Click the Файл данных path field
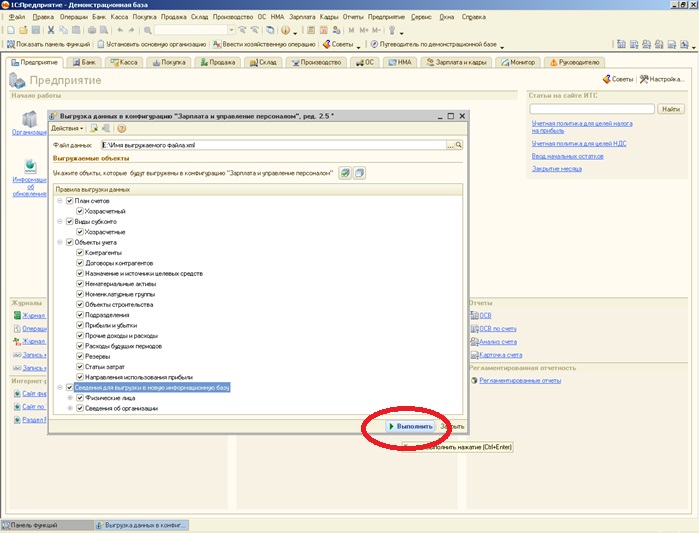This screenshot has height=533, width=699. coord(274,145)
